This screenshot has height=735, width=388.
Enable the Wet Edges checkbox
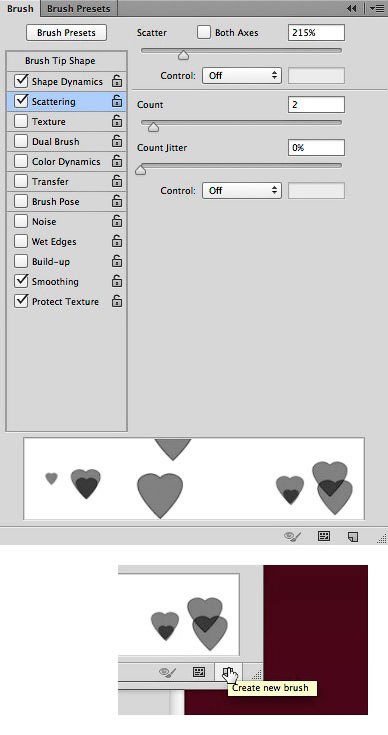tap(21, 241)
